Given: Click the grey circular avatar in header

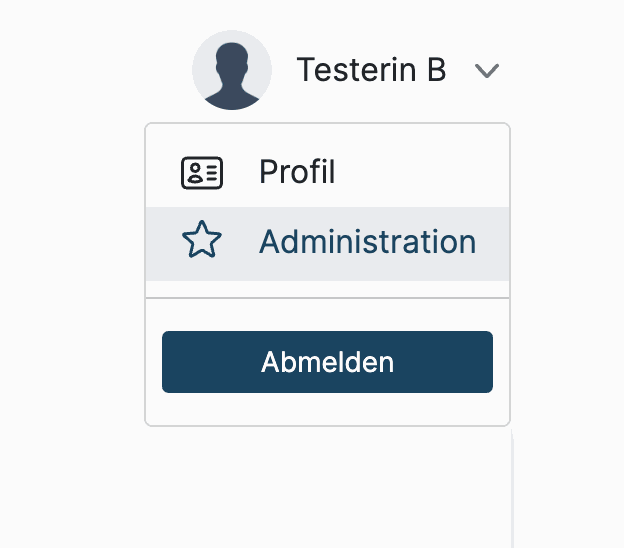Looking at the screenshot, I should pos(232,71).
